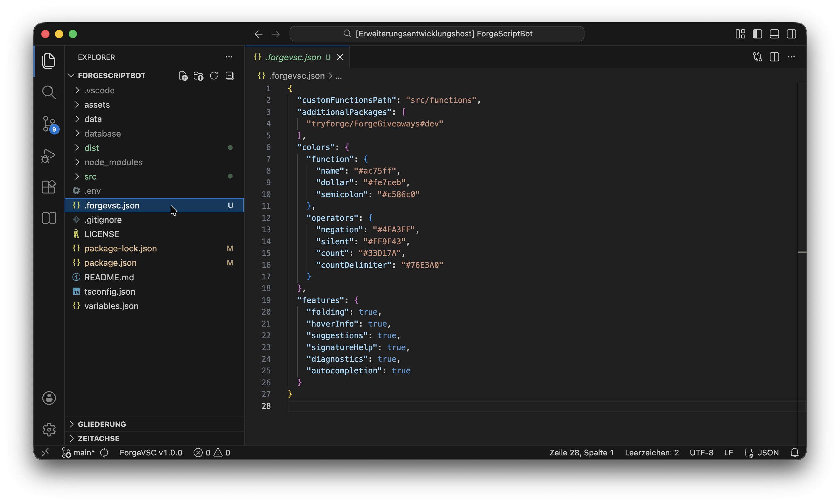Refresh the explorer file tree
The image size is (840, 504).
pos(214,76)
